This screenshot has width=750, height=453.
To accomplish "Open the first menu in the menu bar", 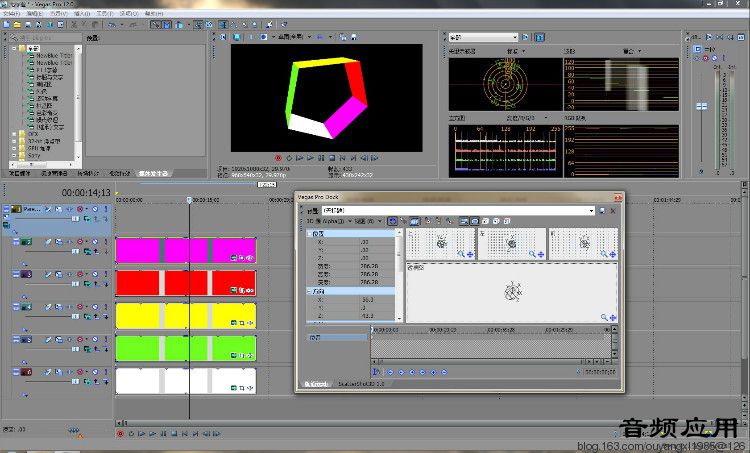I will [10, 13].
